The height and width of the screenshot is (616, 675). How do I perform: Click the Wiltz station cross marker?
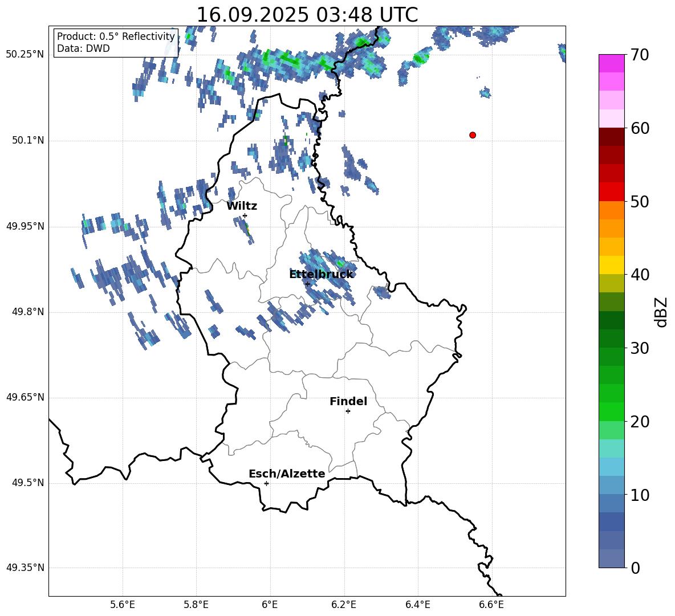pyautogui.click(x=245, y=215)
